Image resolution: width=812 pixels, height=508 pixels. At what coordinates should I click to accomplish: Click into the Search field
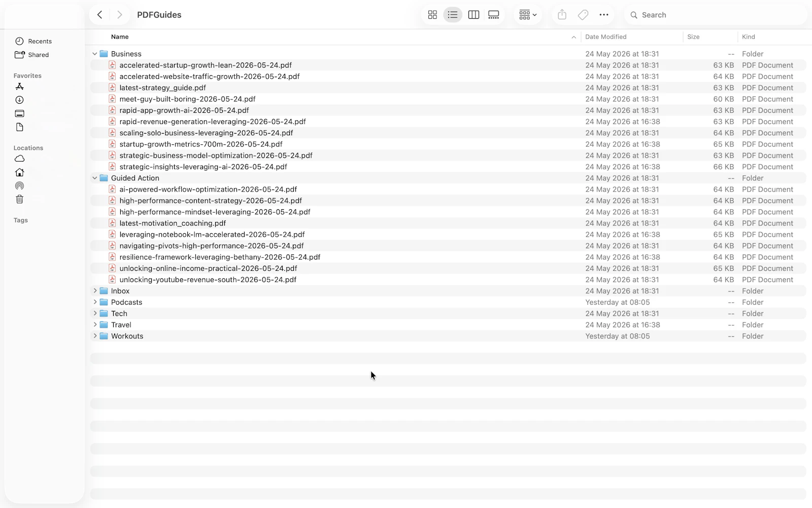click(x=716, y=15)
